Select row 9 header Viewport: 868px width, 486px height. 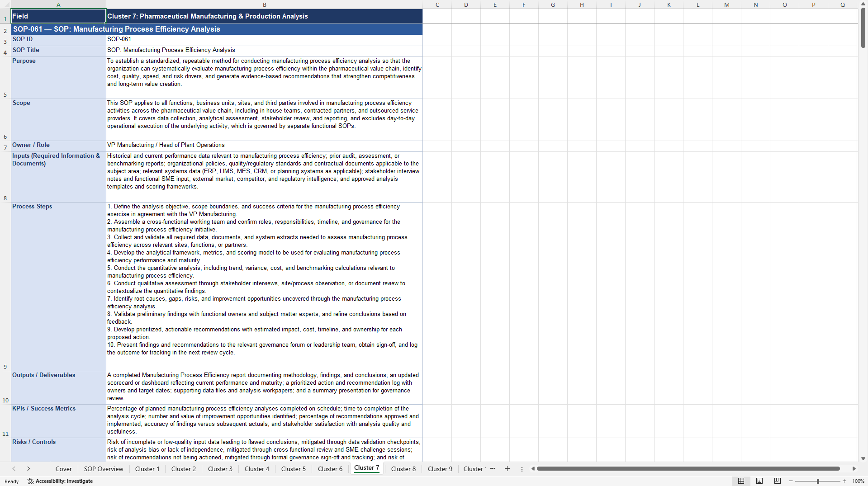(5, 286)
